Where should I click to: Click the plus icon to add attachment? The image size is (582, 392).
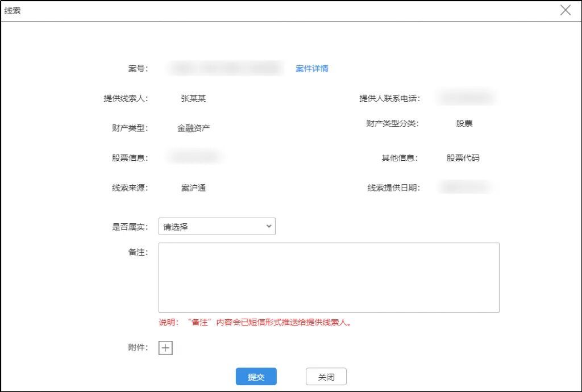click(165, 348)
